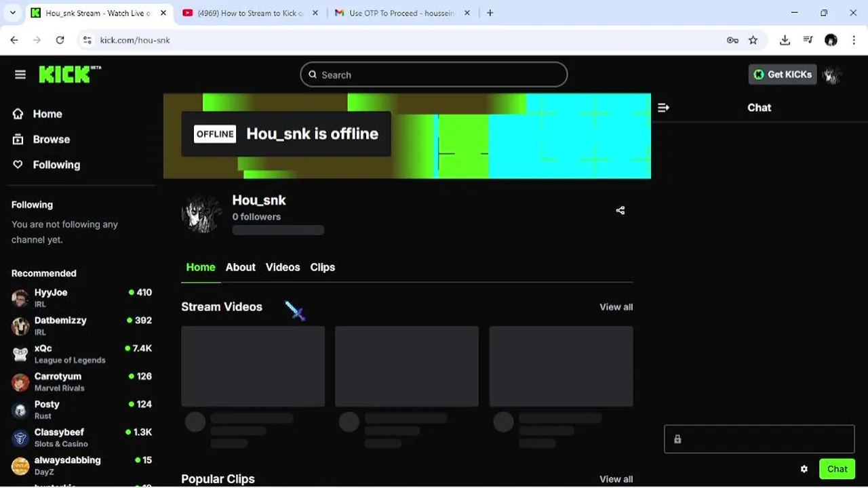Open chat settings gear icon

tap(804, 469)
